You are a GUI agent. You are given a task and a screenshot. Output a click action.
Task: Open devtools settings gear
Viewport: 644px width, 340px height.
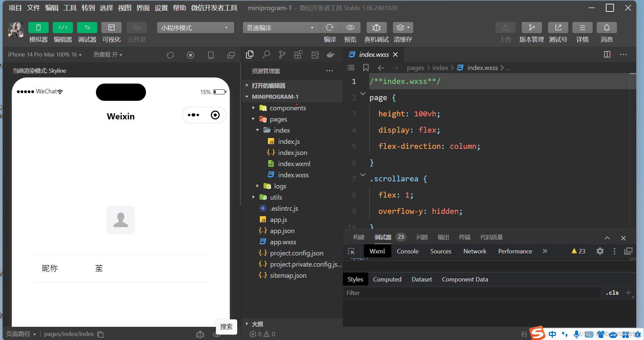[600, 251]
